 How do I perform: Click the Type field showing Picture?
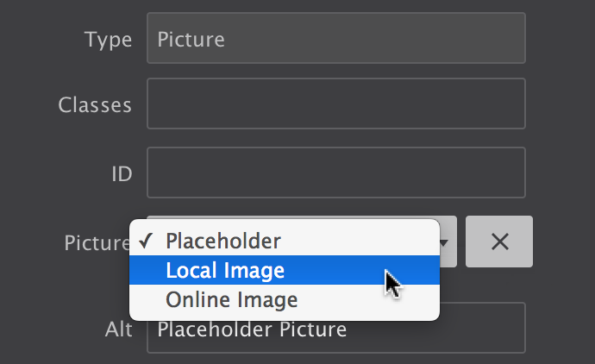(x=335, y=38)
